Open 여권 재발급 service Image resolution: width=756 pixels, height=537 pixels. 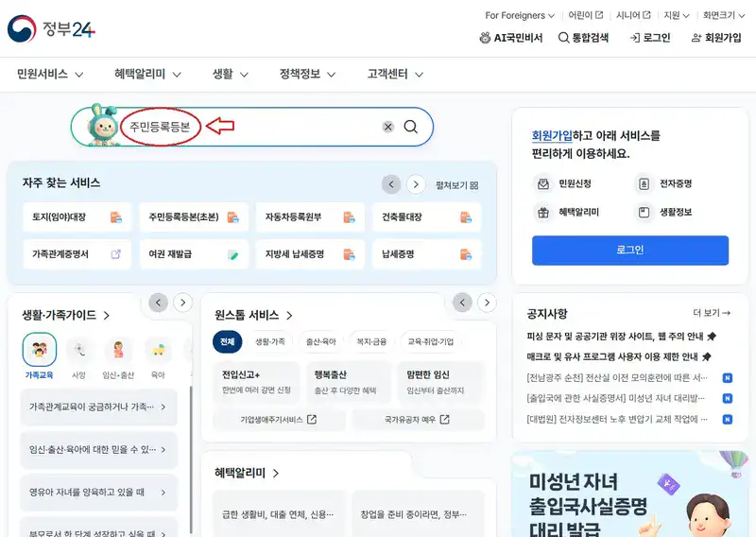tap(194, 254)
